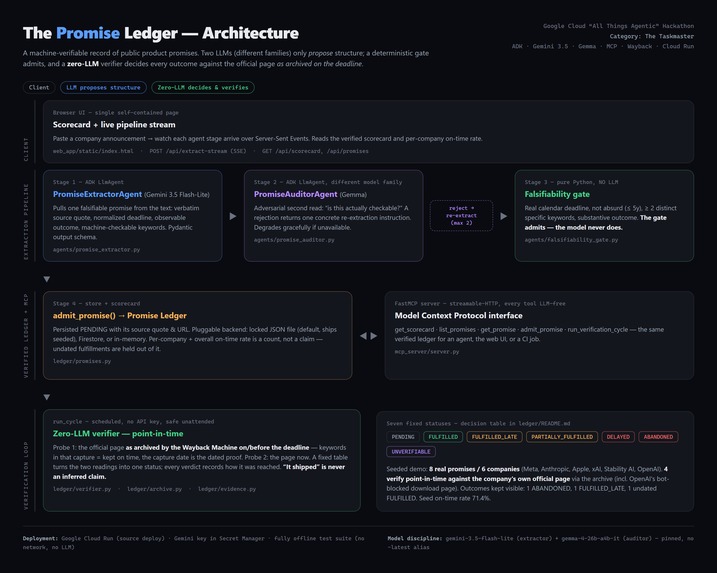Click 'Zero-LLM verifier — point-in-time' heading
The image size is (717, 573).
coord(118,434)
